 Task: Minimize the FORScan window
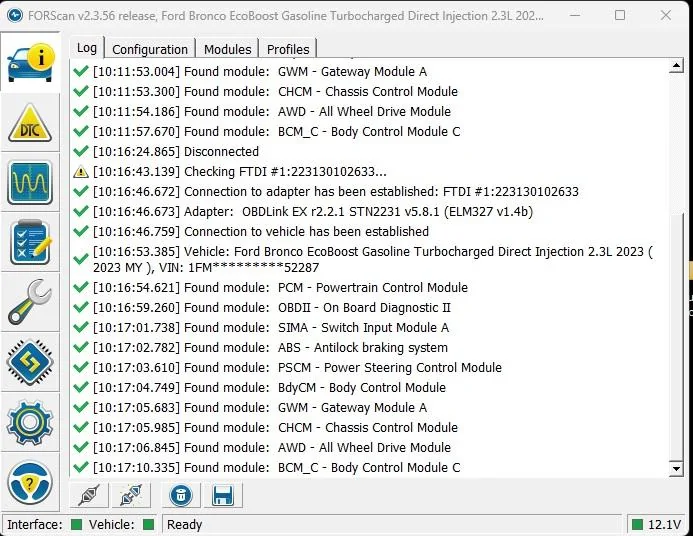pos(575,15)
